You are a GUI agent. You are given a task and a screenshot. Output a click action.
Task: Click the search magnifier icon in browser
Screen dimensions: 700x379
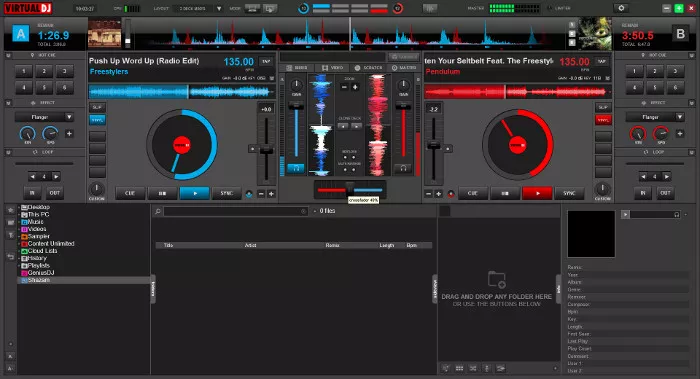(158, 211)
